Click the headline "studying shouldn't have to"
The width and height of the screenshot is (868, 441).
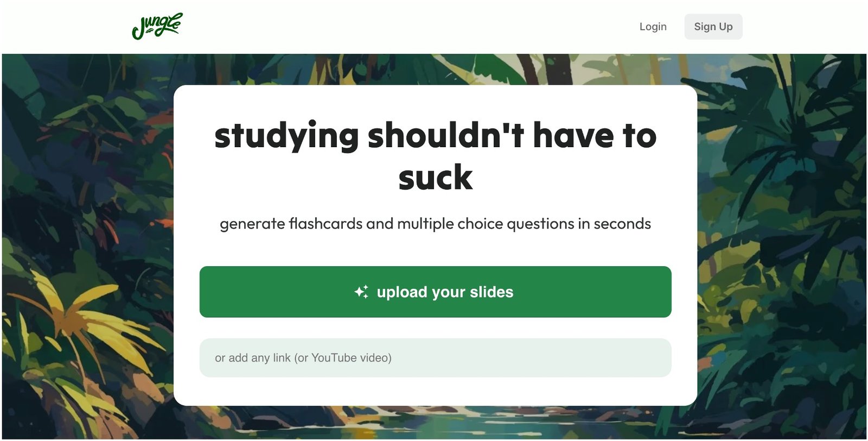tap(435, 135)
